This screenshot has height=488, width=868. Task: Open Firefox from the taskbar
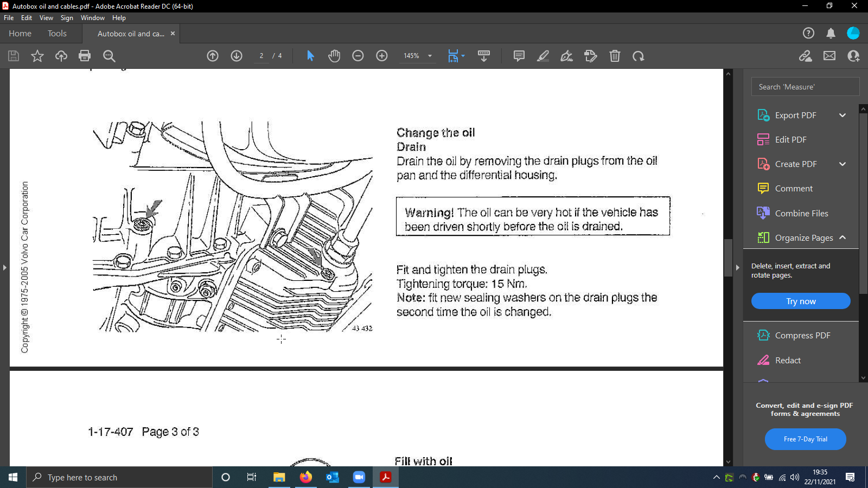coord(306,477)
